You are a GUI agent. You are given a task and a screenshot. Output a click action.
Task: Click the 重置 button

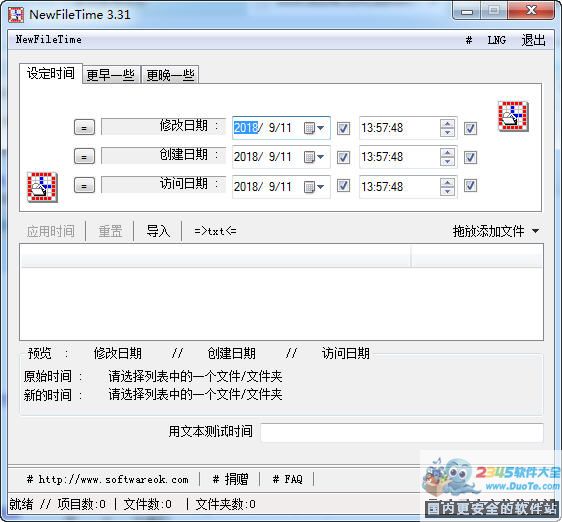(x=110, y=231)
